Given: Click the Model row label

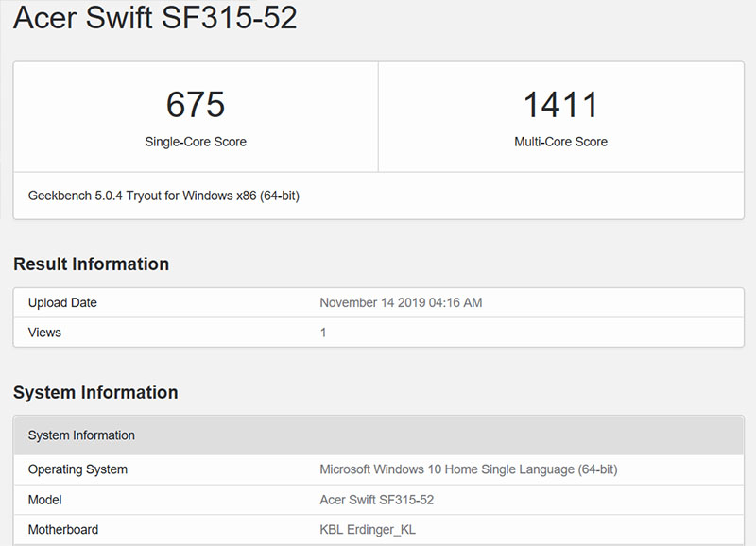Looking at the screenshot, I should coord(44,500).
